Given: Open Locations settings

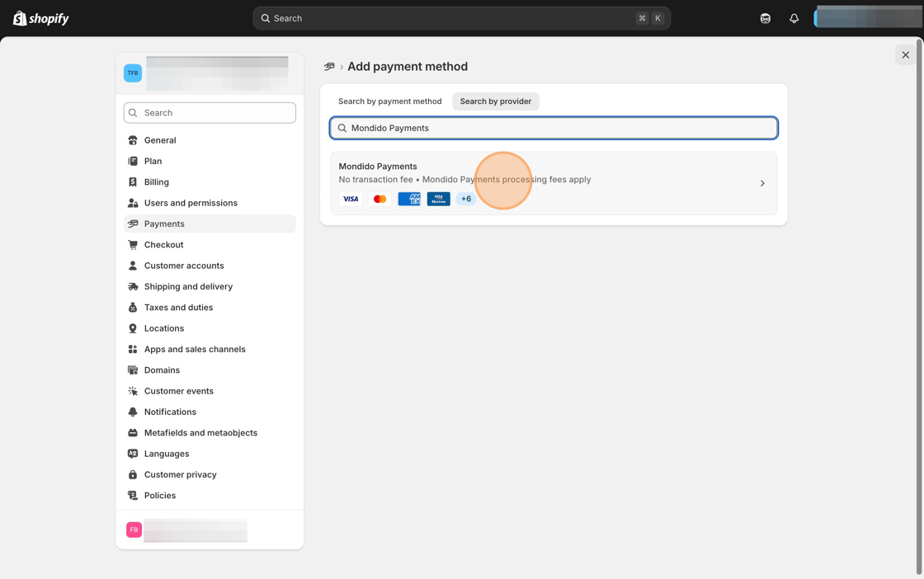Looking at the screenshot, I should 210,328.
